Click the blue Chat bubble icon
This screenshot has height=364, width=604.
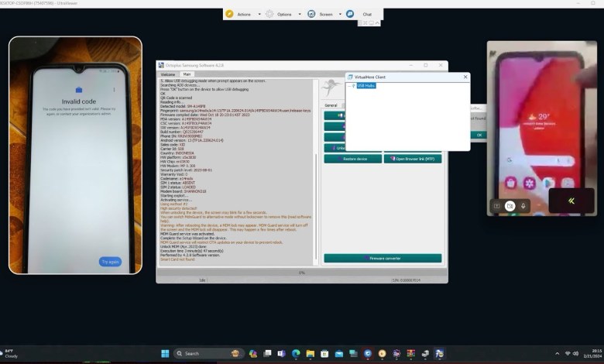(x=350, y=14)
